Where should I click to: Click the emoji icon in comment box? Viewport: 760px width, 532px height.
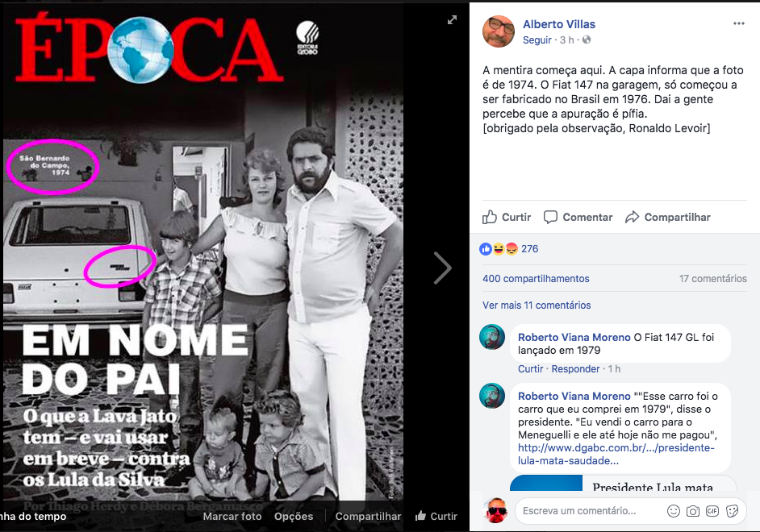point(673,511)
